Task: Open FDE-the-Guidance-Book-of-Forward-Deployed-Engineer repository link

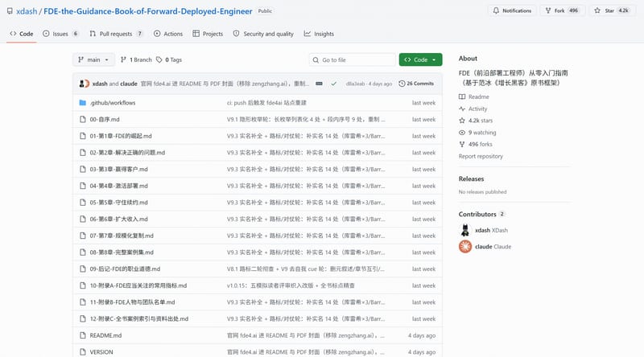Action: [148, 11]
